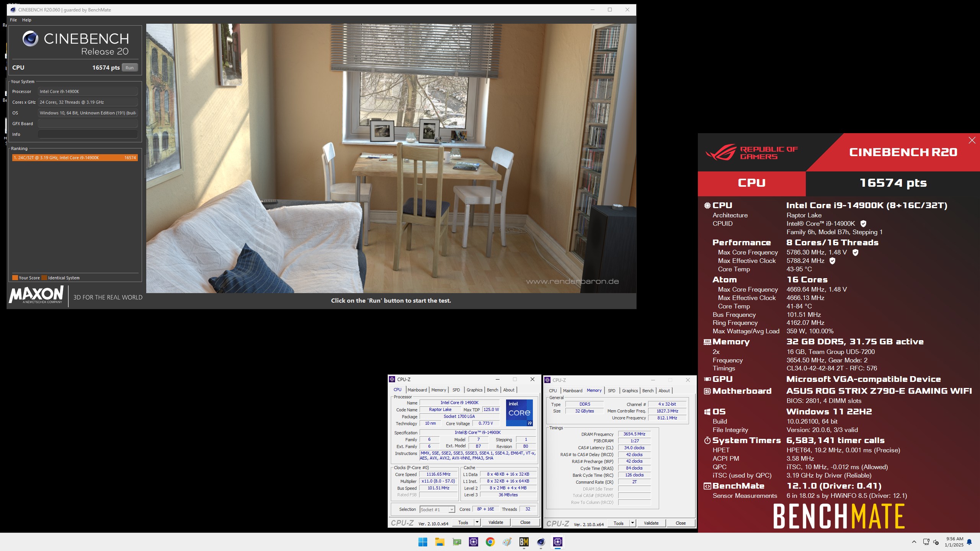Switch to Mainboard tab in left CPU-Z

click(x=417, y=390)
